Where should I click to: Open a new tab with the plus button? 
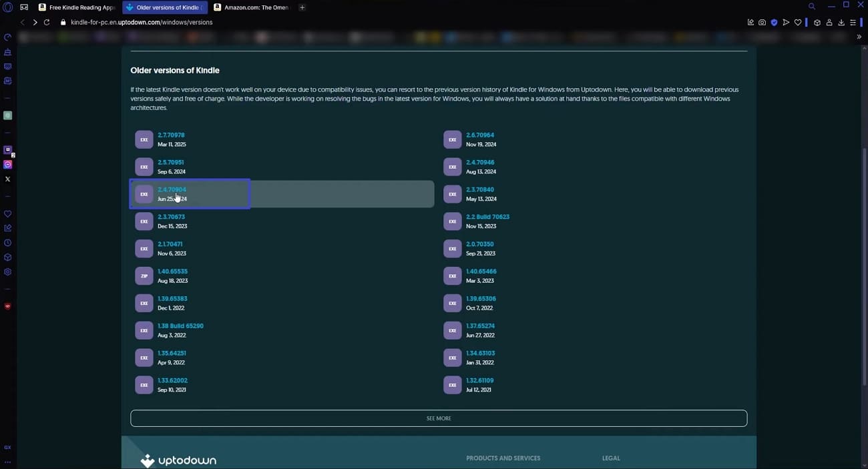tap(302, 7)
